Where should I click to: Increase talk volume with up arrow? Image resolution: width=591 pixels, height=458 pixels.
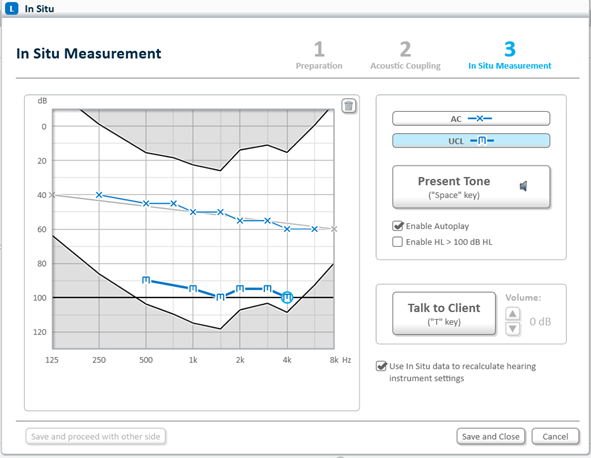point(513,314)
